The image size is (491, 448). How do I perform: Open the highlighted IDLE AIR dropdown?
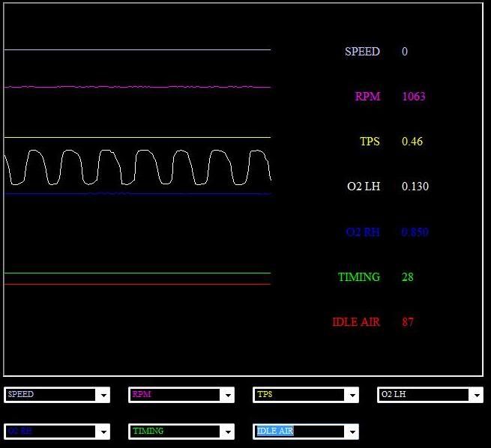coord(352,432)
